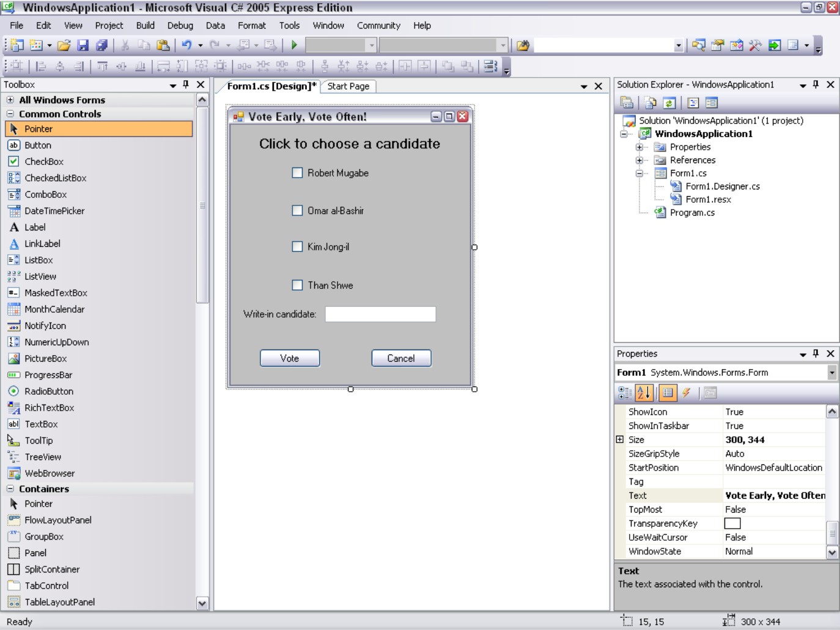Open the Find combo box dropdown arrow
This screenshot has width=840, height=630.
point(678,46)
